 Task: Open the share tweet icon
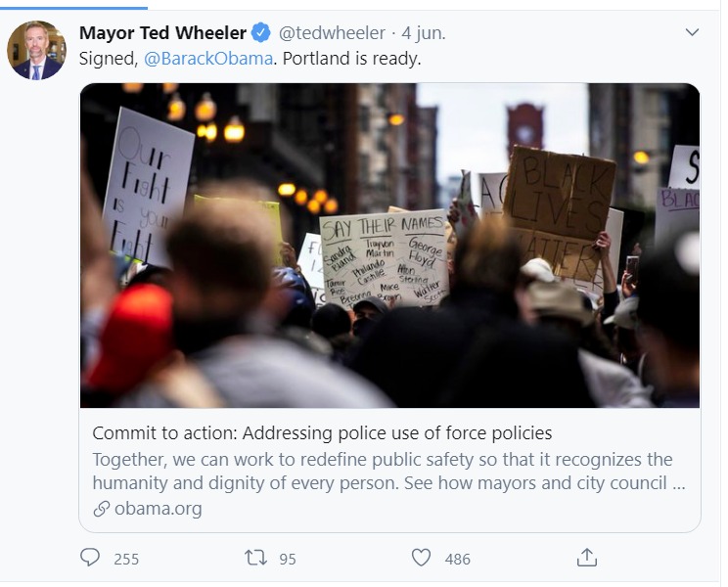(x=587, y=558)
